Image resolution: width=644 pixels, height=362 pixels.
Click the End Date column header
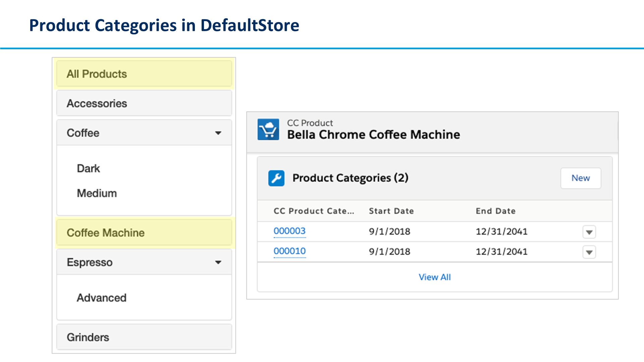pyautogui.click(x=495, y=211)
